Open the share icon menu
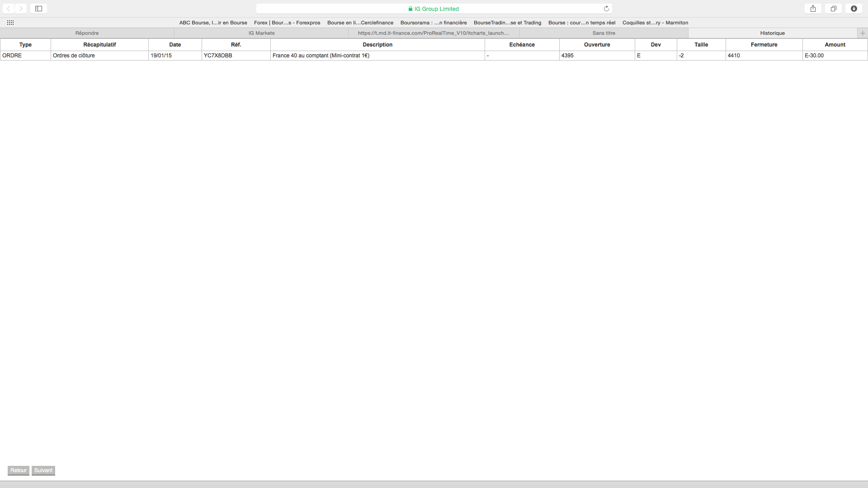868x488 pixels. (x=813, y=9)
